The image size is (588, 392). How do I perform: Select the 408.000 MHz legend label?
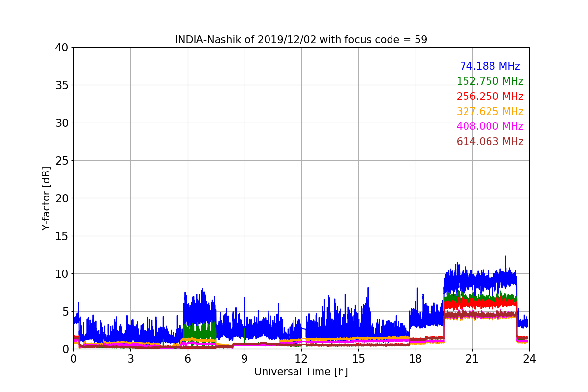pyautogui.click(x=490, y=126)
